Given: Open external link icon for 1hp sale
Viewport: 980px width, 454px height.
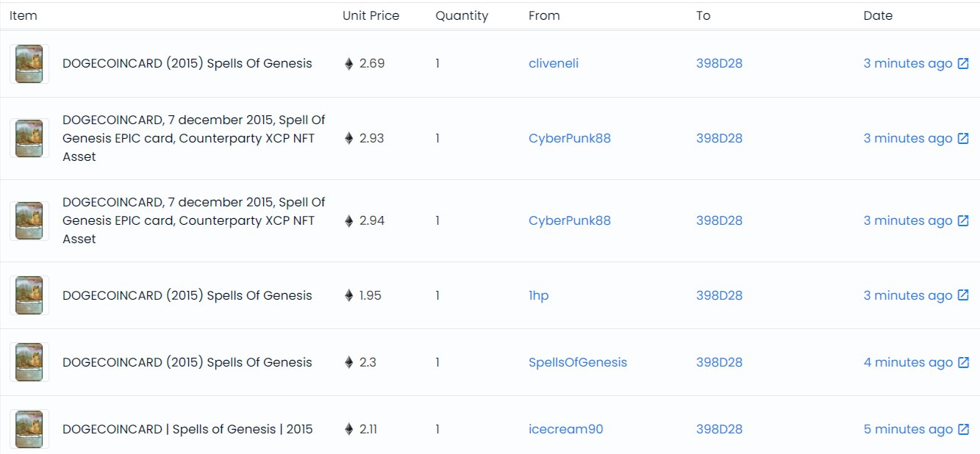Looking at the screenshot, I should click(x=962, y=296).
